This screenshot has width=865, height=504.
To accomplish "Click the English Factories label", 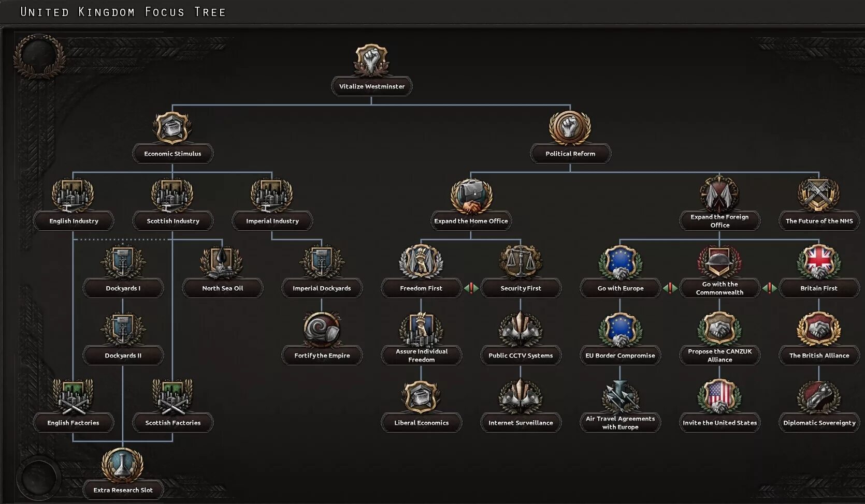I will coord(73,423).
